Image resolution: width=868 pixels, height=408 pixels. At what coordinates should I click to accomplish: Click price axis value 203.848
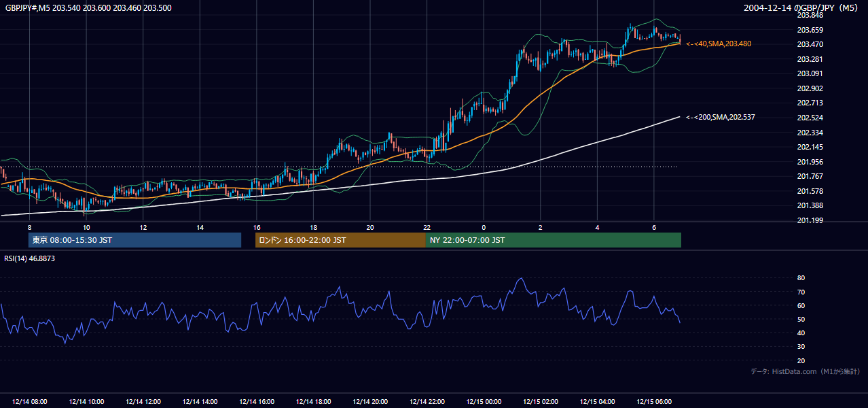[x=809, y=15]
